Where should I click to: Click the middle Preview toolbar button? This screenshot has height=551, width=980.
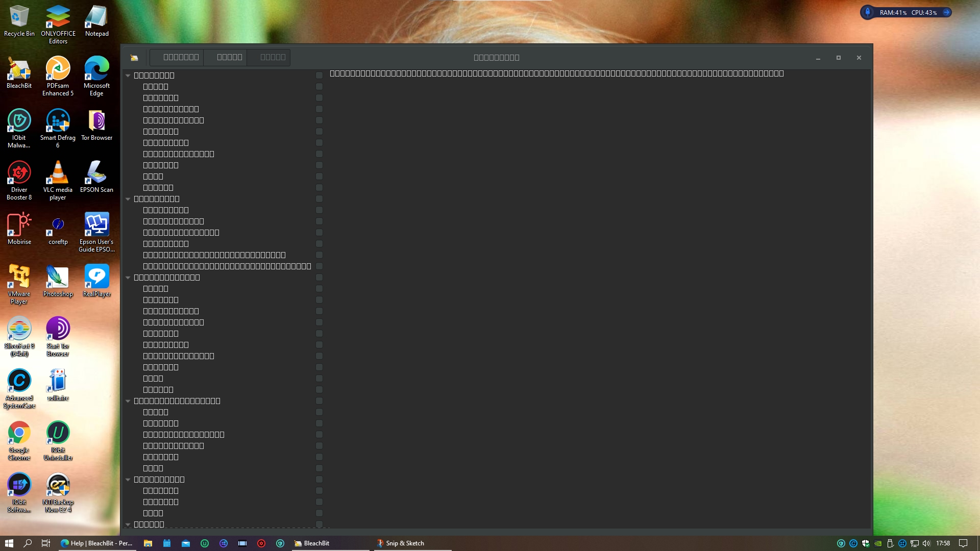[225, 57]
